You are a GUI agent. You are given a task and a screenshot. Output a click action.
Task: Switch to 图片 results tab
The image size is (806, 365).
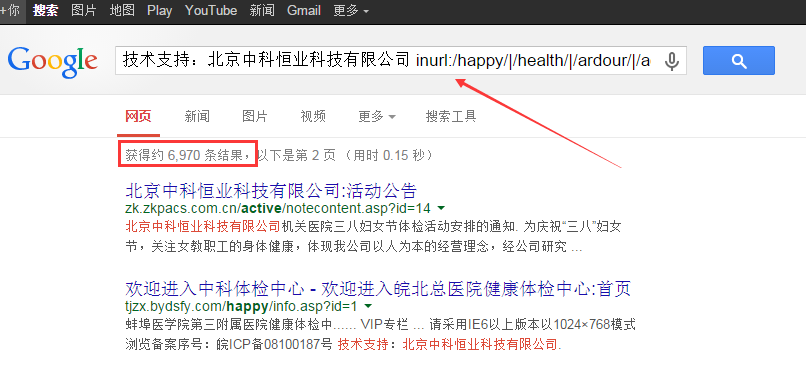pos(255,116)
